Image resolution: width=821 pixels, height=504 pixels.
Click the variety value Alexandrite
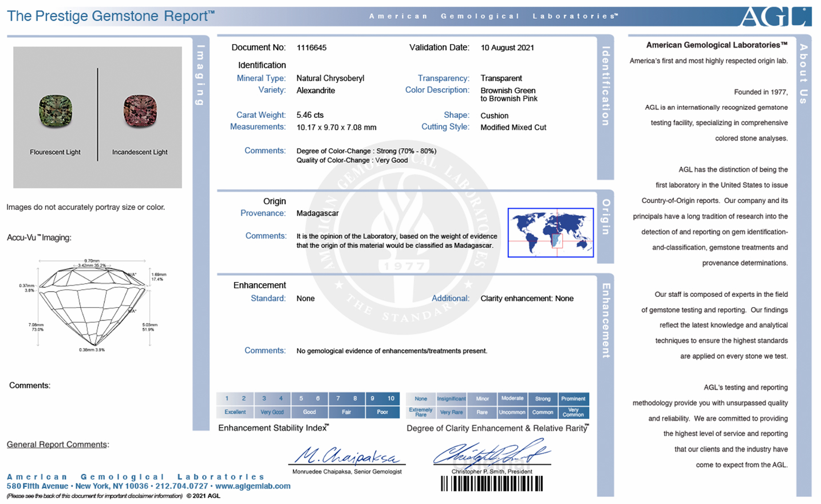tap(315, 90)
